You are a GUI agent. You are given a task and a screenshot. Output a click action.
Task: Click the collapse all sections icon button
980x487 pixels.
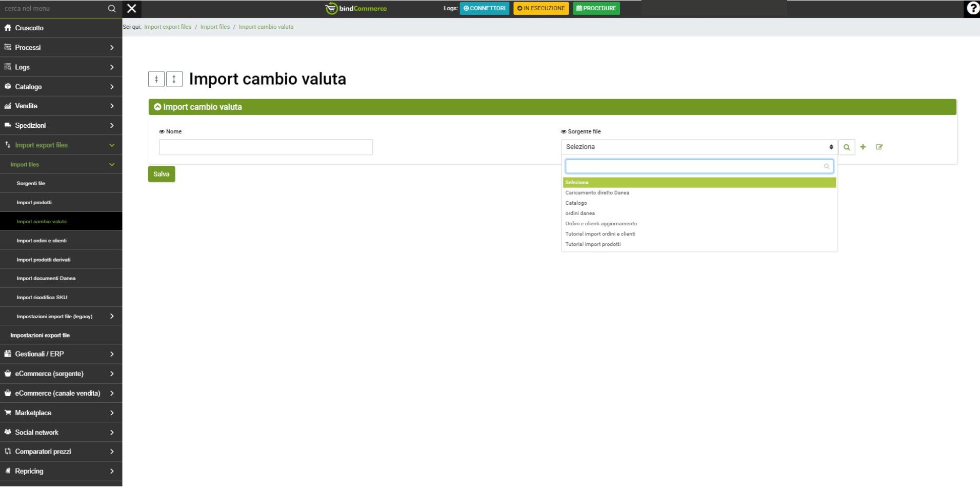(156, 79)
